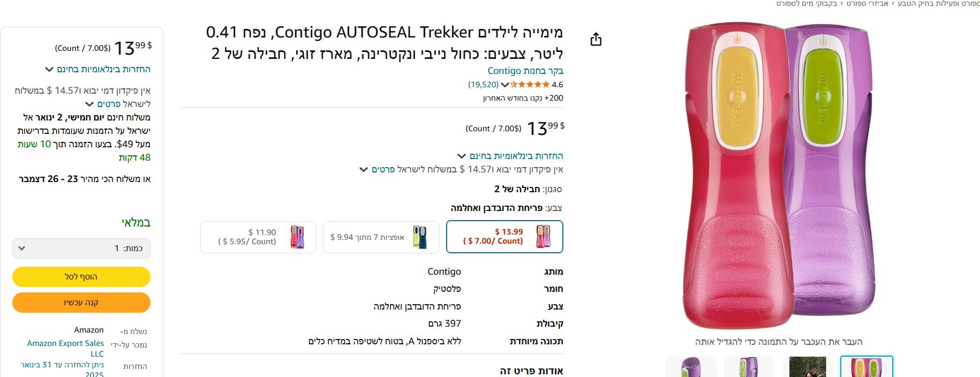Click the star rating icons
980x377 pixels.
[530, 85]
